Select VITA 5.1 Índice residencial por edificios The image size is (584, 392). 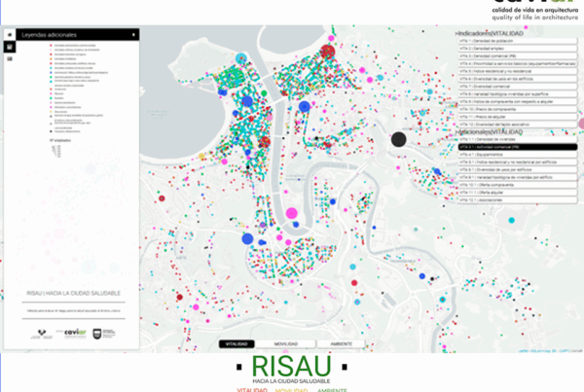(518, 161)
